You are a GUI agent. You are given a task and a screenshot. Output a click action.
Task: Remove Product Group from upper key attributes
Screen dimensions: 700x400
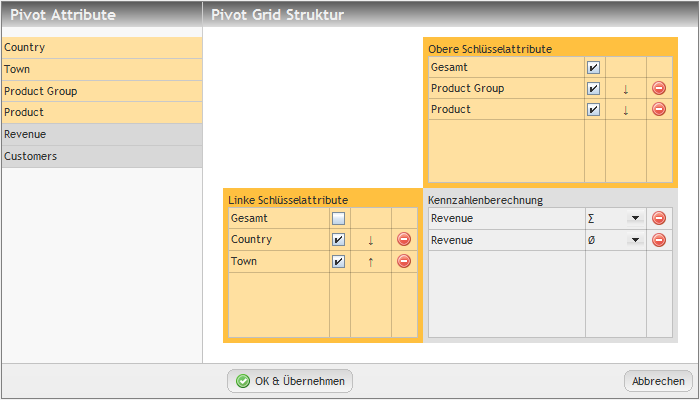pyautogui.click(x=658, y=88)
